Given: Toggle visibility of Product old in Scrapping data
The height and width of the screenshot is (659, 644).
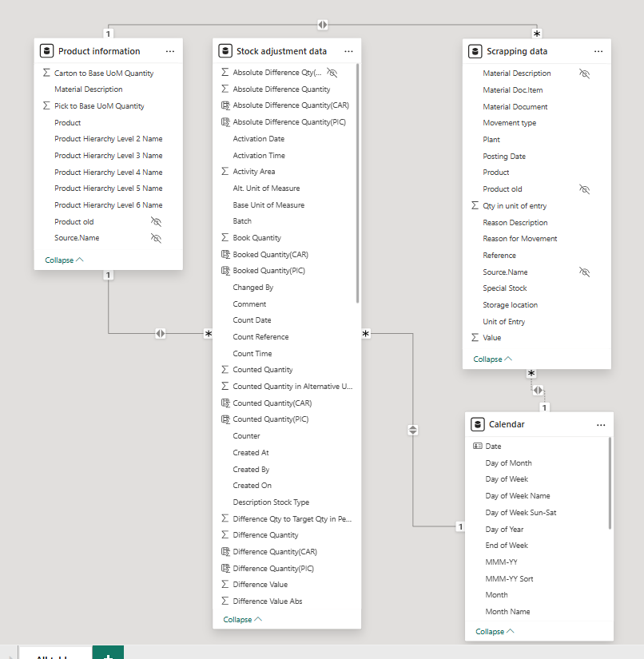Looking at the screenshot, I should pyautogui.click(x=584, y=189).
